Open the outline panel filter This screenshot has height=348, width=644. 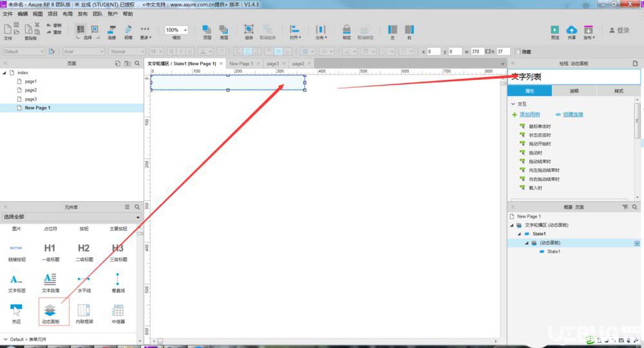(x=625, y=207)
